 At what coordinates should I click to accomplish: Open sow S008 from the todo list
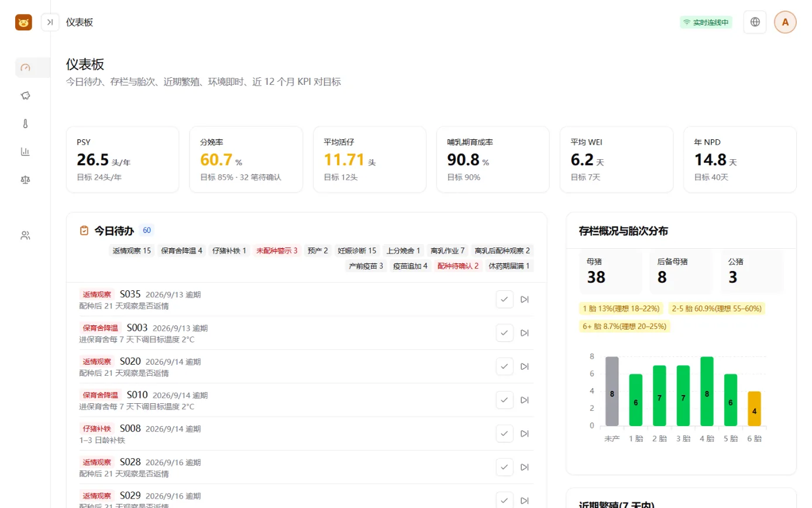[x=130, y=428]
